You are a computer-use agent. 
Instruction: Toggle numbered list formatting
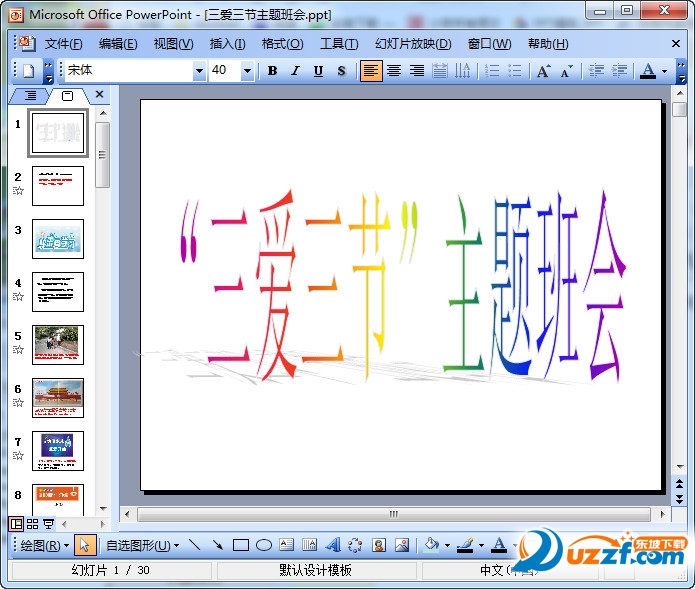click(x=492, y=70)
